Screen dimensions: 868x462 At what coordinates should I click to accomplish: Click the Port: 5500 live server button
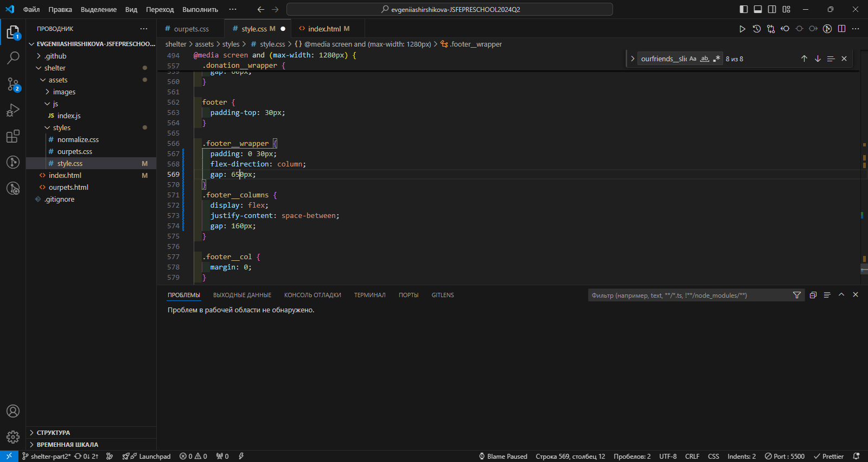784,456
